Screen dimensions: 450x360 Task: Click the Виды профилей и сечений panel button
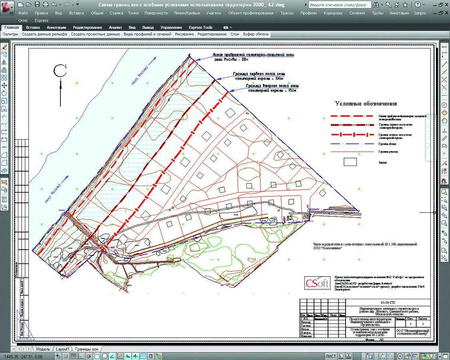click(147, 34)
